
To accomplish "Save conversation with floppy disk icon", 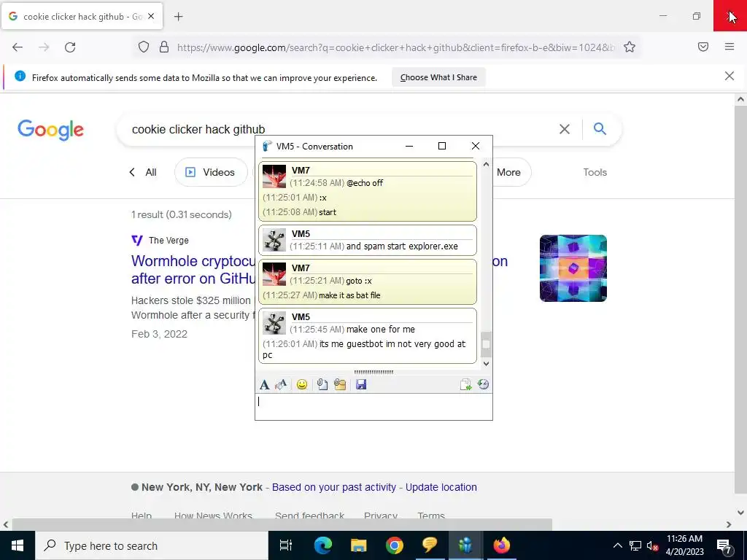I will point(361,385).
